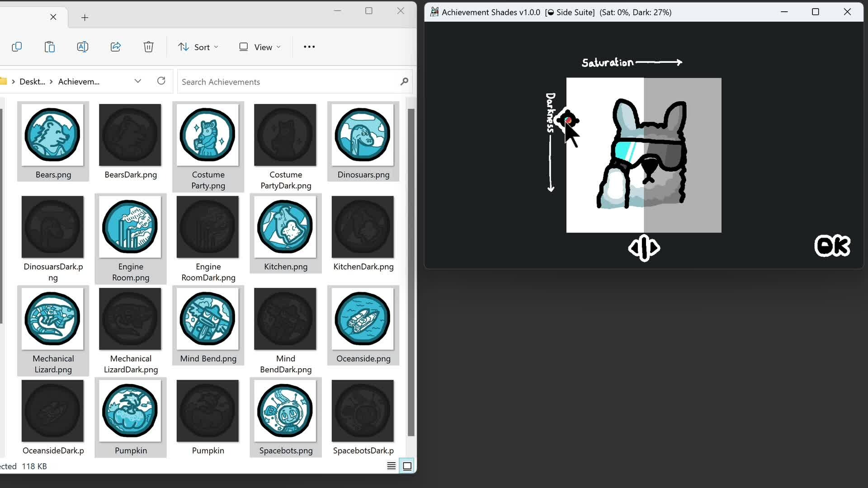Viewport: 868px width, 488px height.
Task: Open a new tab with plus
Action: (85, 18)
